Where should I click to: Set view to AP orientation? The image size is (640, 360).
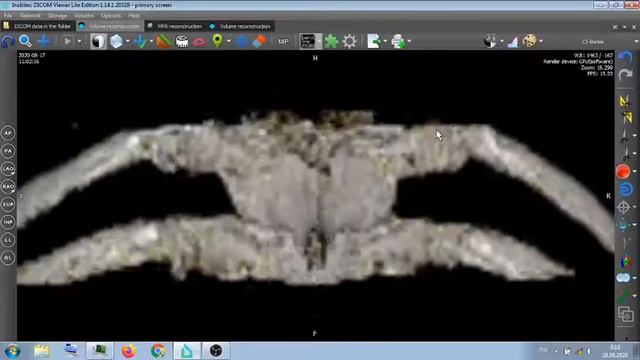[8, 133]
